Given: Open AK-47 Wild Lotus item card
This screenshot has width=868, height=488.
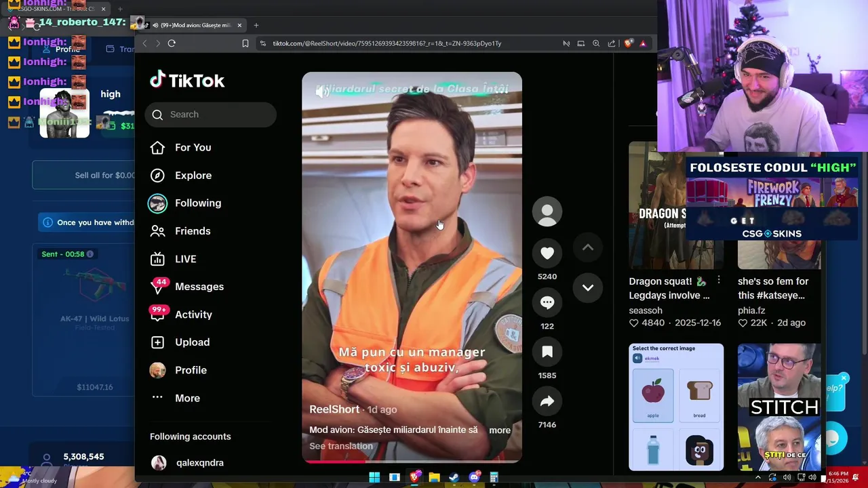Looking at the screenshot, I should 84,320.
